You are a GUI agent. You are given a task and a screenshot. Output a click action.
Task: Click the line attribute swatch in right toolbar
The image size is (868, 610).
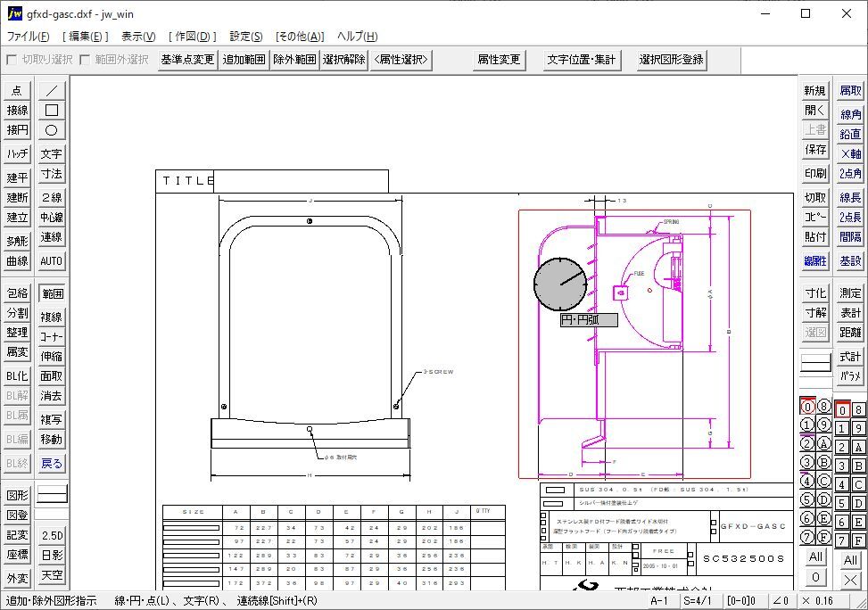pos(815,363)
